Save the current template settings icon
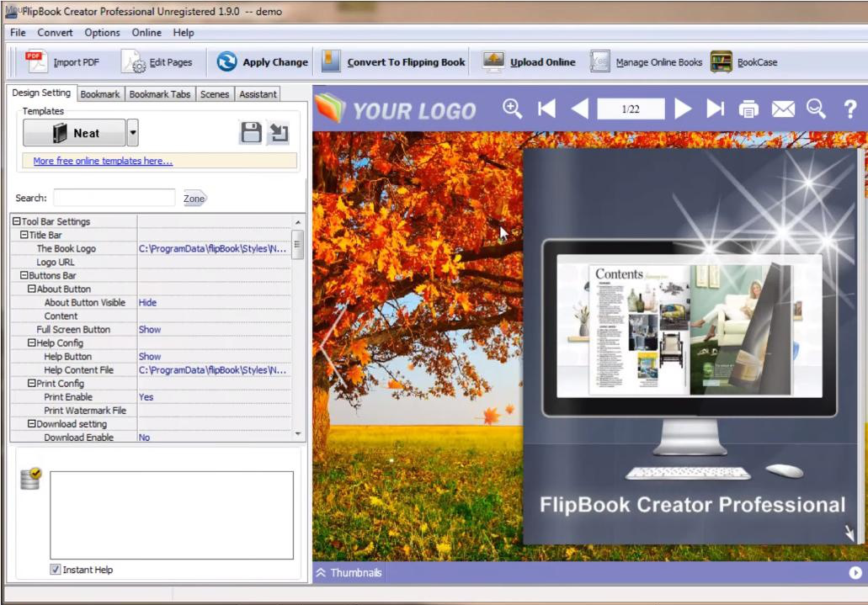868x605 pixels. coord(250,132)
